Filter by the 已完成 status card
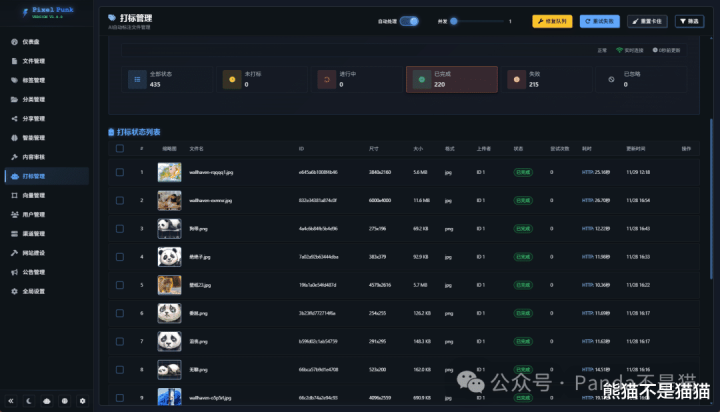Viewport: 720px width, 412px height. coord(451,80)
